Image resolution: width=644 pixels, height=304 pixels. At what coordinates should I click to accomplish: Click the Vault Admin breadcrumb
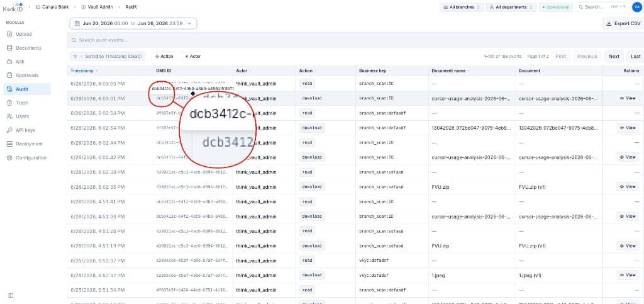(96, 7)
